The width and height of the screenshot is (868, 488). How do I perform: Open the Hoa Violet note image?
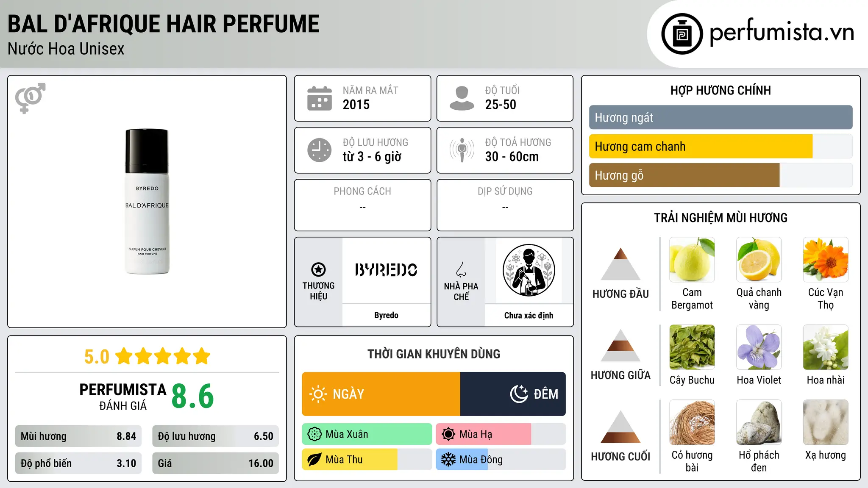click(x=759, y=347)
